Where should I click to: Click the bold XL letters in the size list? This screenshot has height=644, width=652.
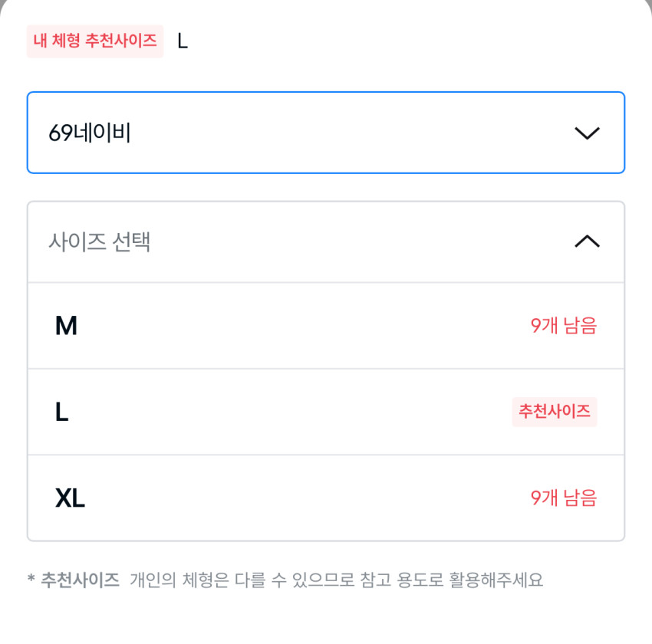pos(70,499)
